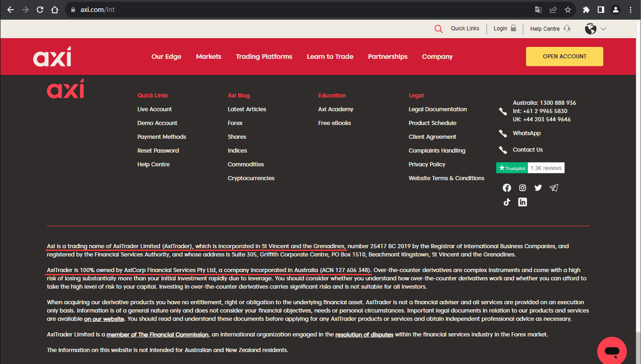Click the WhatsApp contact link
Viewport: 641px width, 364px height.
point(527,133)
